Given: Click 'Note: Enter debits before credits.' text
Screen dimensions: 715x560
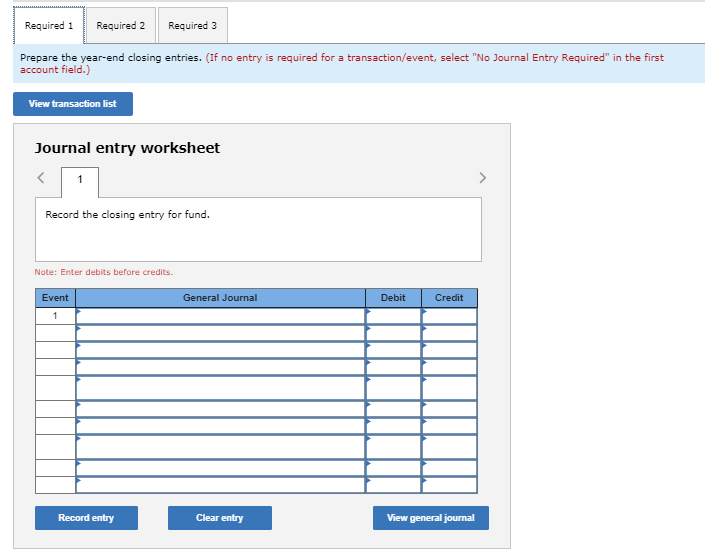Looking at the screenshot, I should [104, 272].
